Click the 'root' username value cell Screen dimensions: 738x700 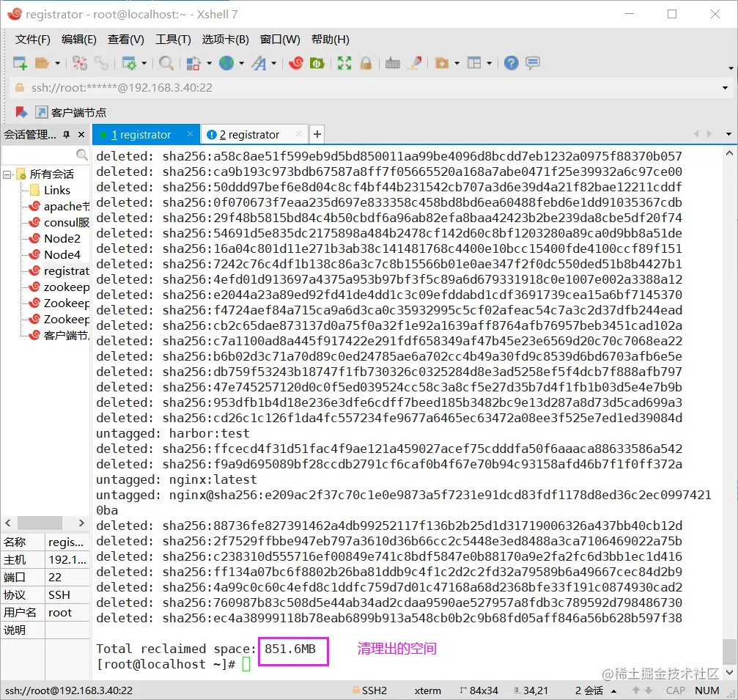point(67,613)
